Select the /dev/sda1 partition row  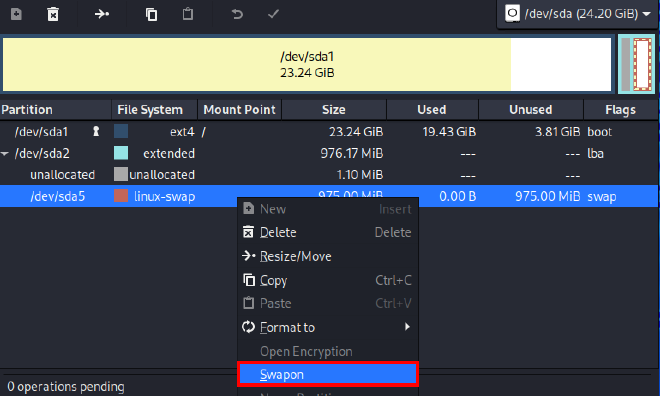pos(329,132)
